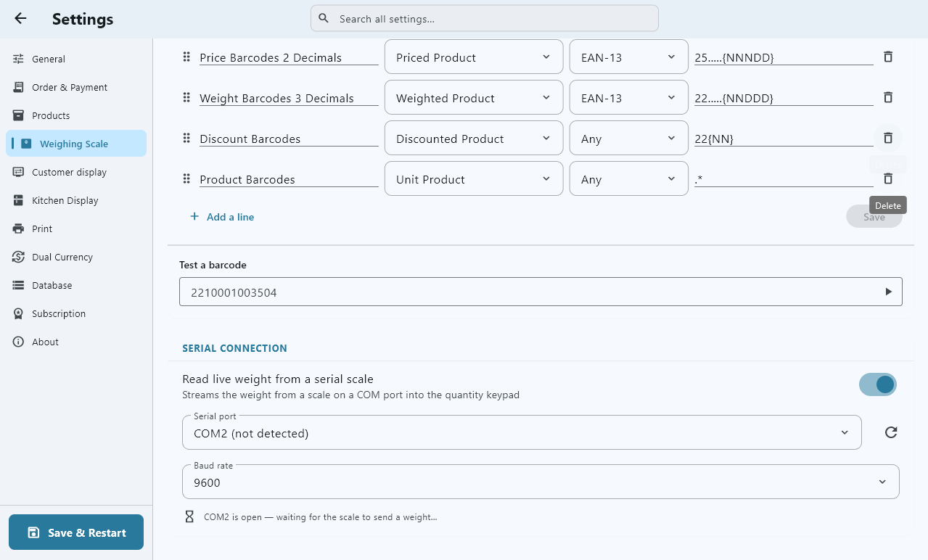Delete the Price Barcodes 2 Decimals row
The height and width of the screenshot is (560, 928).
click(888, 57)
